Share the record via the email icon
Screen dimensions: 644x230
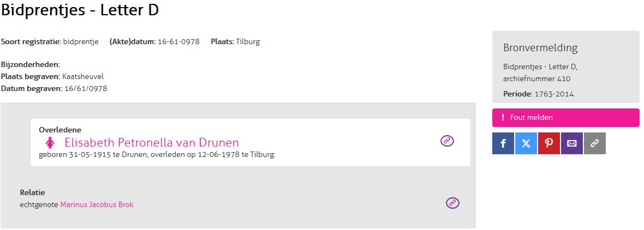[x=571, y=143]
